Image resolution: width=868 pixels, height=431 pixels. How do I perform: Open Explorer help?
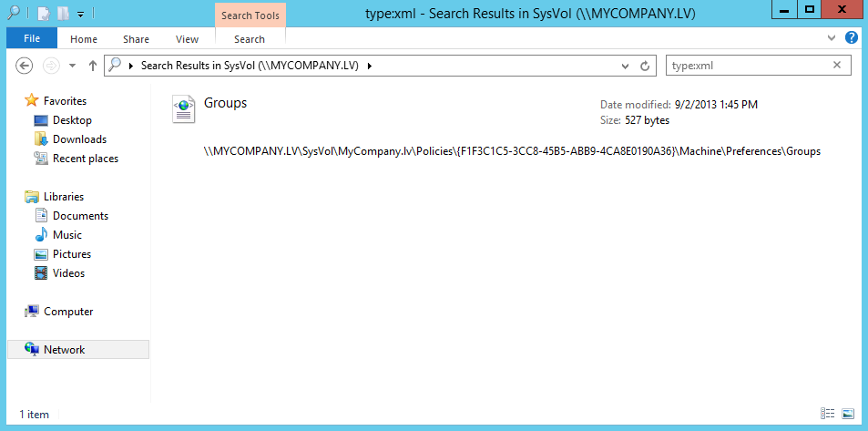point(851,38)
